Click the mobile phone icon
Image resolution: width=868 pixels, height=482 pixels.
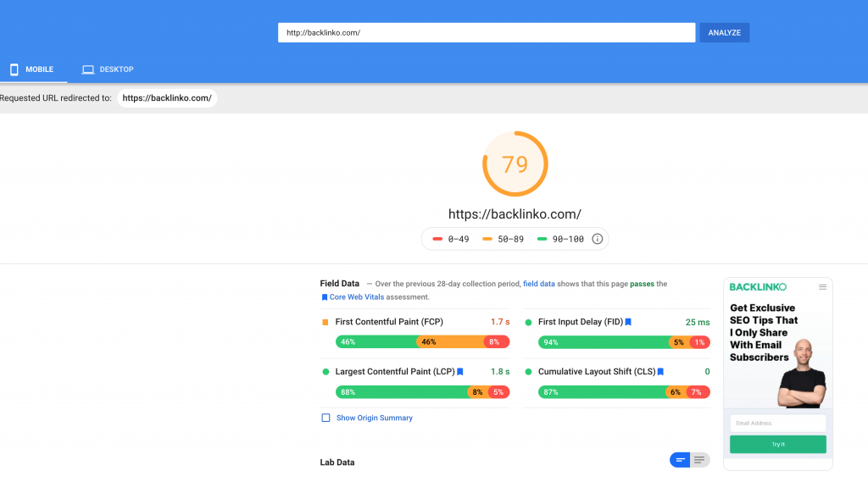pos(14,69)
